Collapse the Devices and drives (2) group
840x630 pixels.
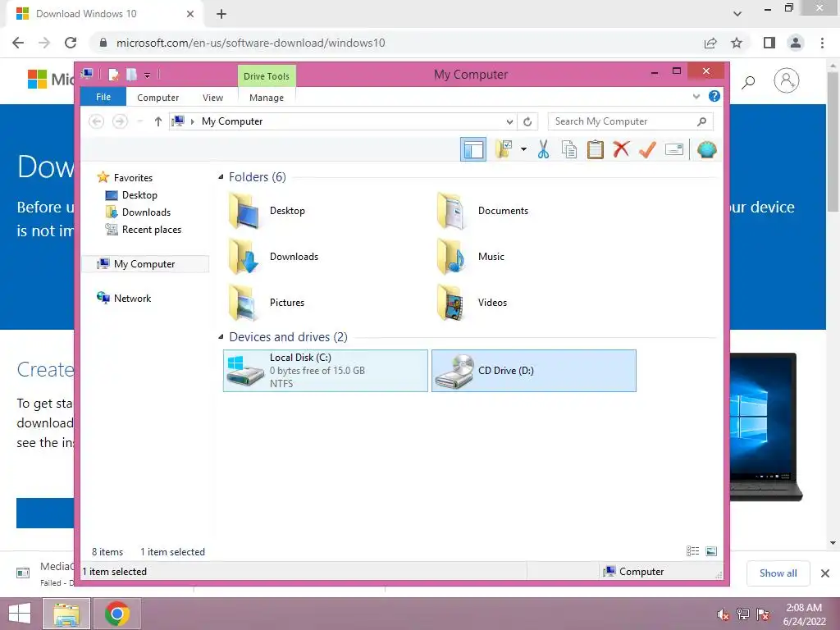pyautogui.click(x=221, y=337)
